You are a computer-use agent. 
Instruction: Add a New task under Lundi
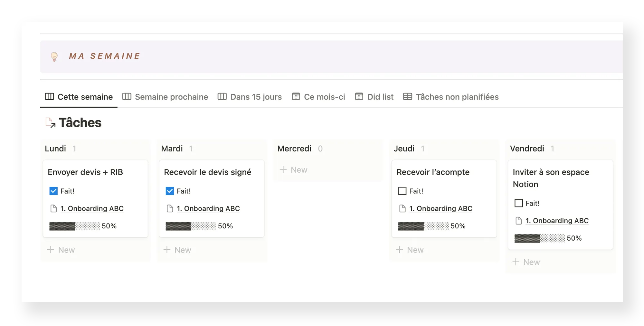[x=61, y=250]
